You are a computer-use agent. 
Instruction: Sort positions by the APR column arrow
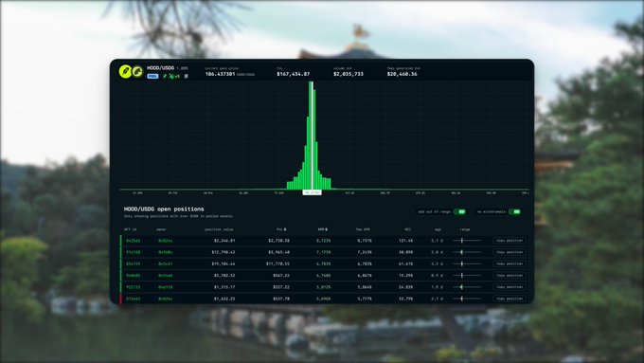[x=326, y=229]
